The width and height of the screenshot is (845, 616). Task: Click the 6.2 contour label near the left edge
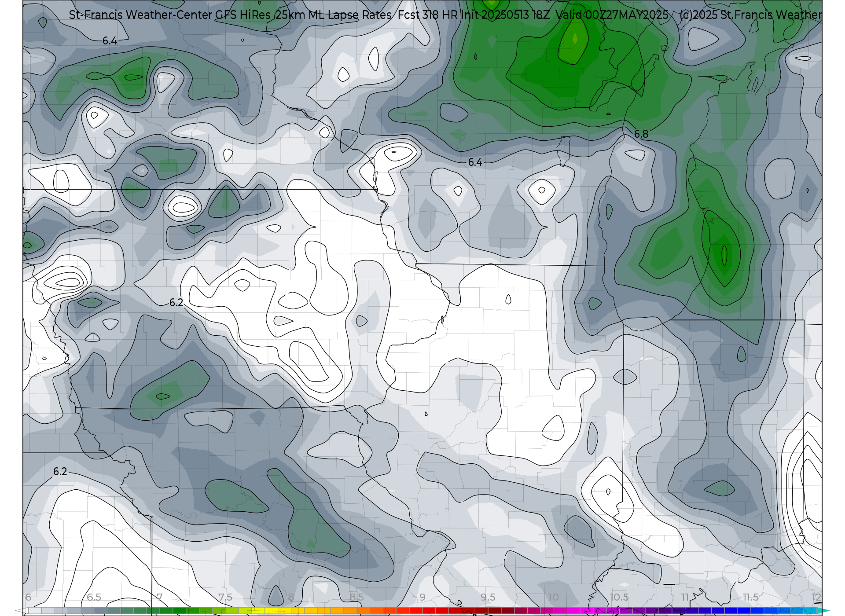pyautogui.click(x=60, y=472)
